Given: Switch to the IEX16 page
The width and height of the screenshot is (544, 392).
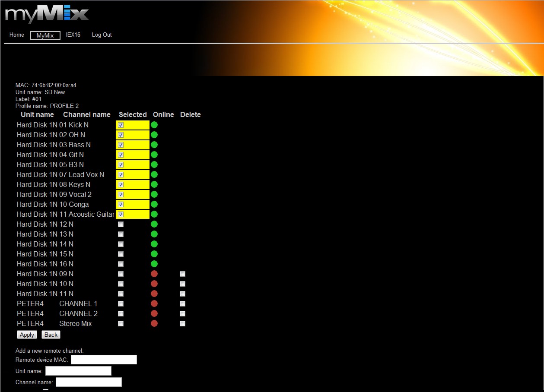Looking at the screenshot, I should pyautogui.click(x=73, y=35).
